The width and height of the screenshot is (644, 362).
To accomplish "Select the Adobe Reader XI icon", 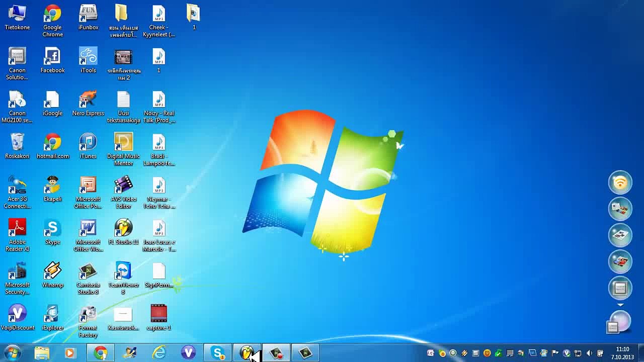I will (x=17, y=235).
